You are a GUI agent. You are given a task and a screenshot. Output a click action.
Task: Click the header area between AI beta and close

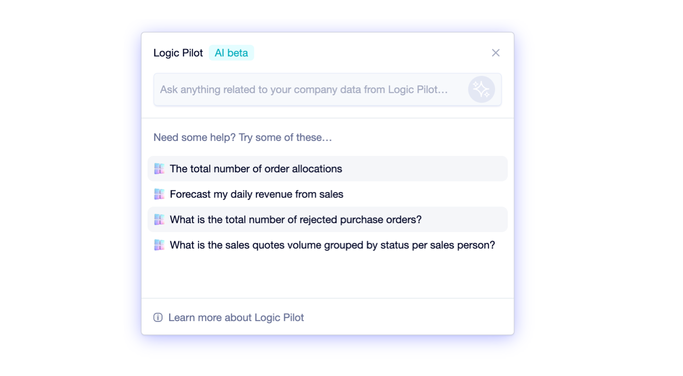(x=370, y=53)
